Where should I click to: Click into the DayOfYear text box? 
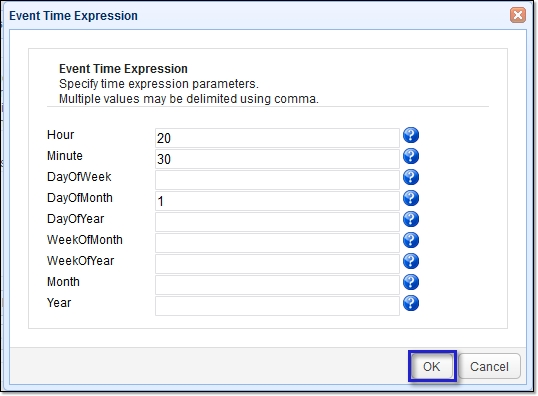point(277,222)
